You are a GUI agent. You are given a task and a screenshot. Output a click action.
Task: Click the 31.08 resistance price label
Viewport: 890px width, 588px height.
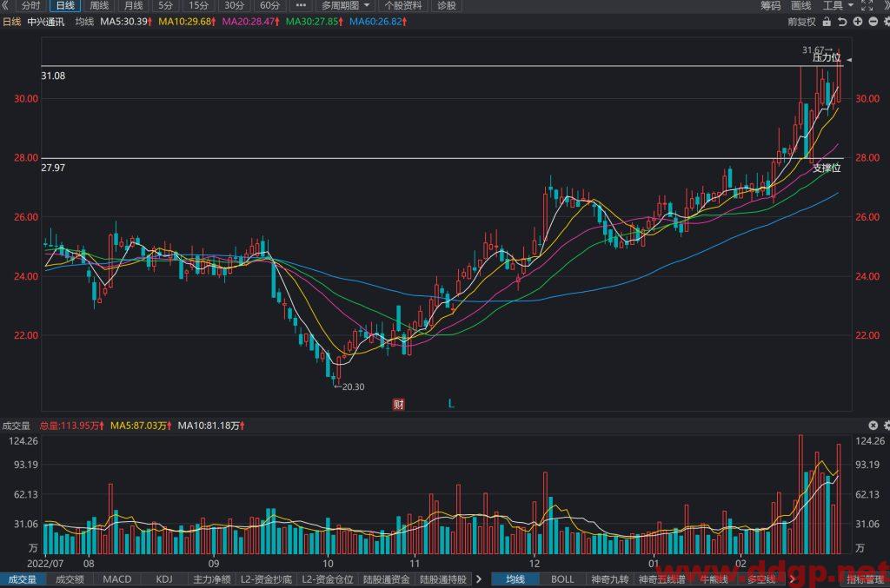coord(53,76)
